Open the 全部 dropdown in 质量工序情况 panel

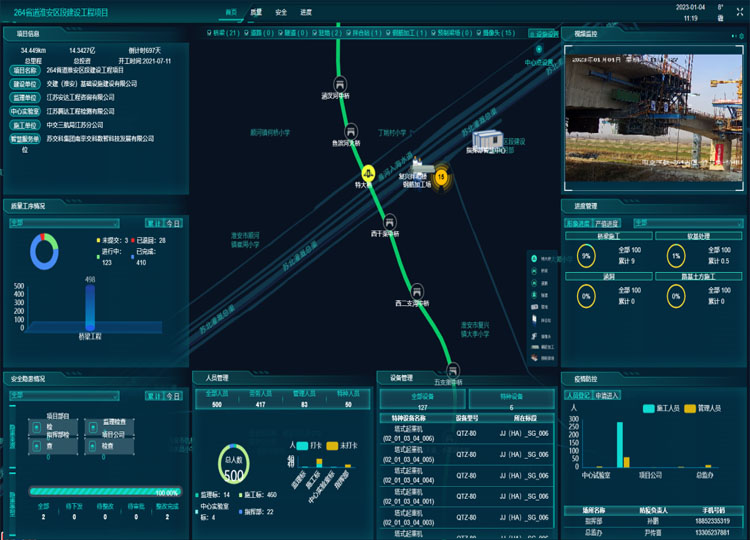pyautogui.click(x=64, y=223)
